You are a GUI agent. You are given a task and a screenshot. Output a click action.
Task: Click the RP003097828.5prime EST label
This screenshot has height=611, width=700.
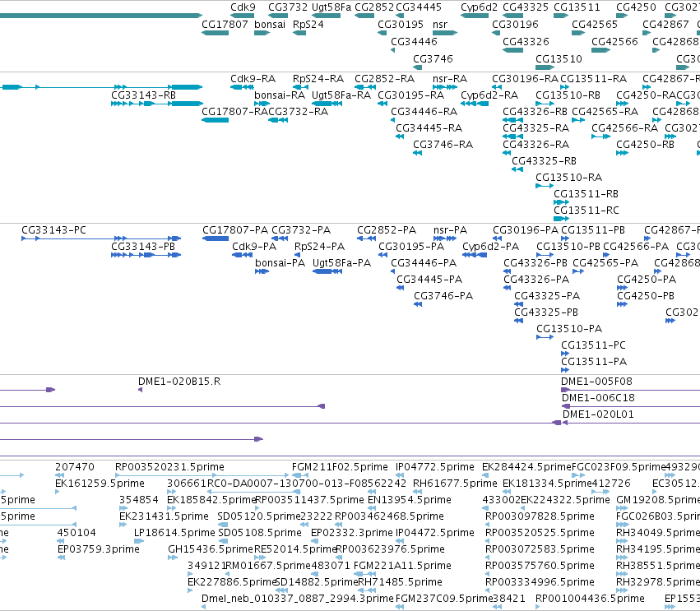(x=540, y=516)
